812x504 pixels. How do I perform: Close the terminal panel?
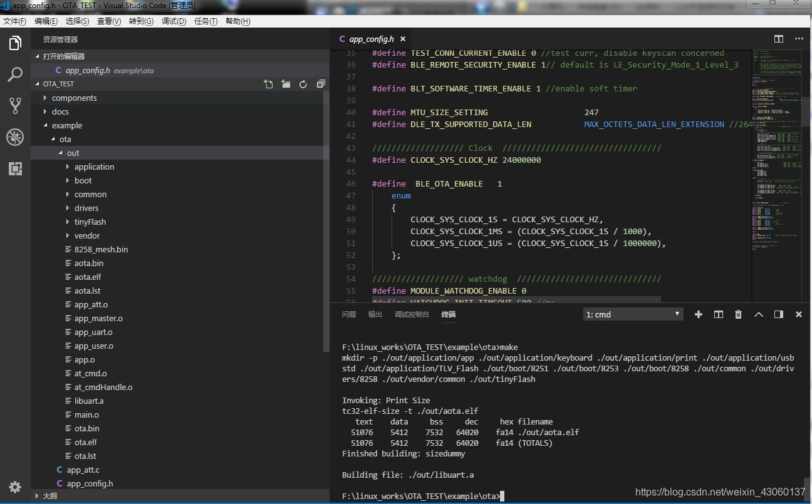point(799,314)
